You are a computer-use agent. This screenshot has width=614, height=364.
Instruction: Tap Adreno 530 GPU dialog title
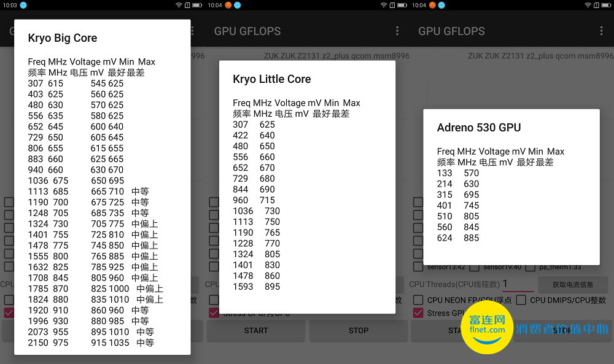(479, 128)
